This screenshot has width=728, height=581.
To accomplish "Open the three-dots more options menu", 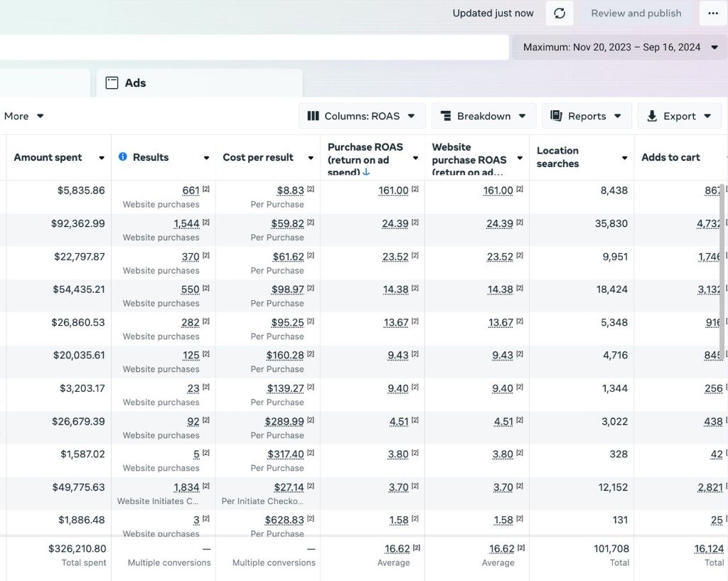I will tap(713, 13).
